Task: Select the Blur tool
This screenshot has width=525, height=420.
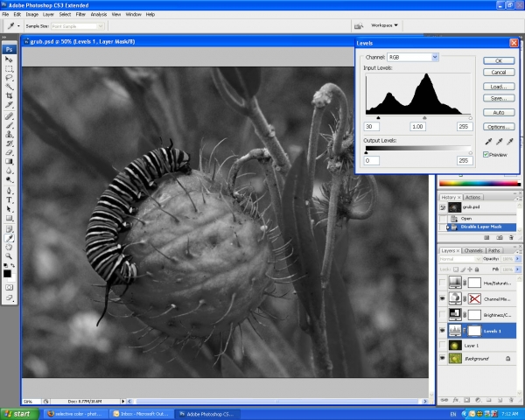Action: tap(9, 171)
